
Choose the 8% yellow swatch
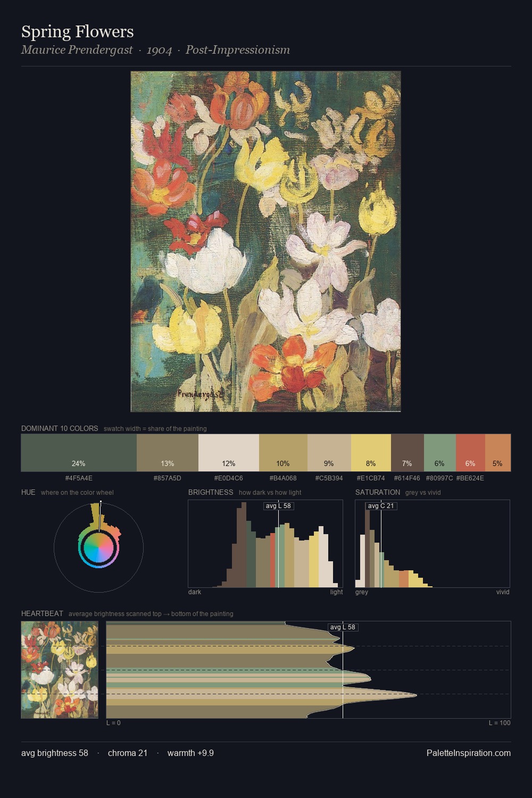point(371,453)
